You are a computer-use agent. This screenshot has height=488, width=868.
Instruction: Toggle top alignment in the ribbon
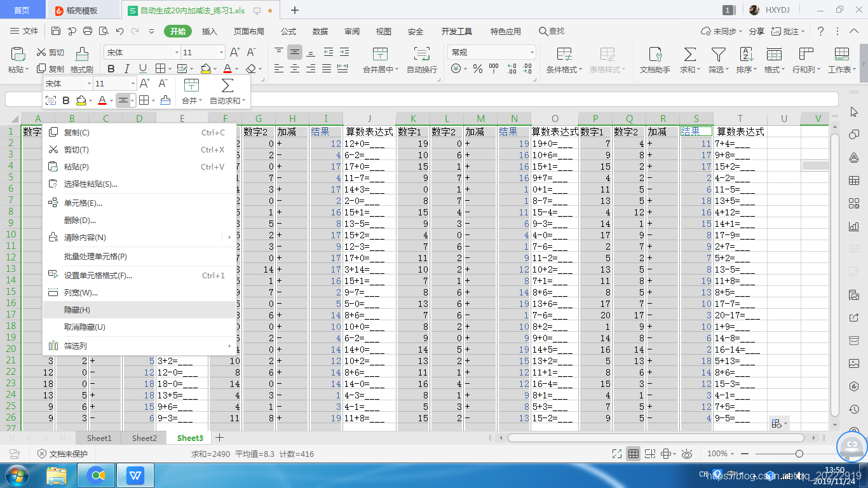coord(278,52)
